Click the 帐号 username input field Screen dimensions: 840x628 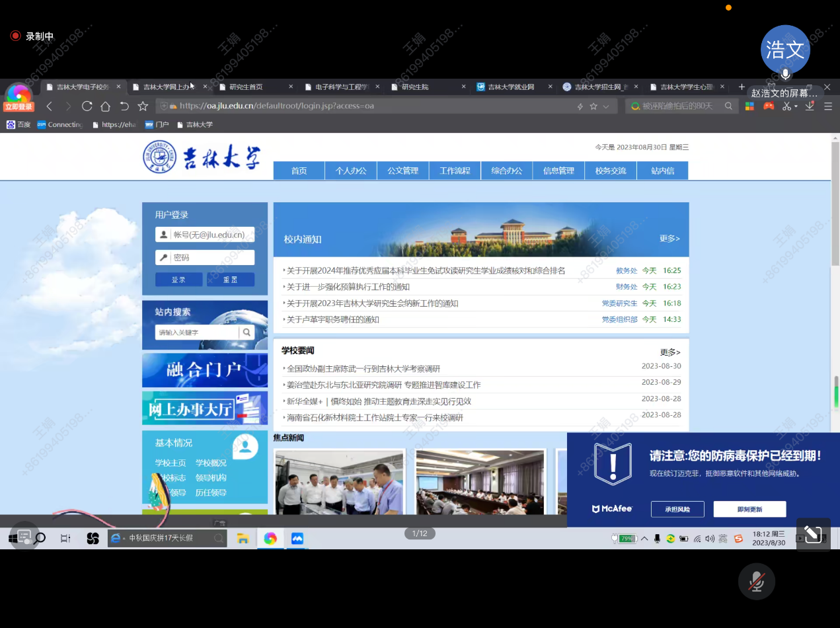pos(210,235)
